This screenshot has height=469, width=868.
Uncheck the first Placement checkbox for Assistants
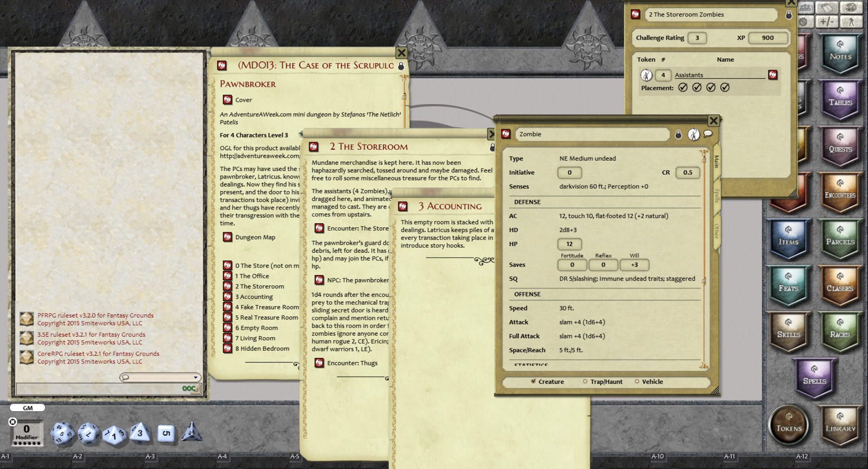coord(683,87)
